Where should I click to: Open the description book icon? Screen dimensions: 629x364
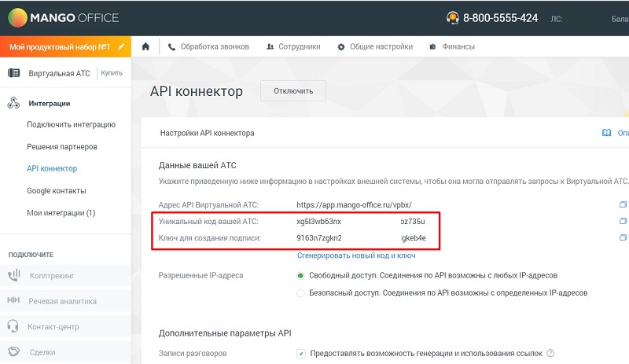(x=606, y=133)
